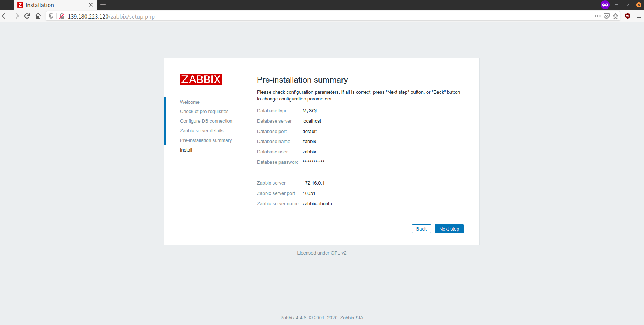644x325 pixels.
Task: Open the Firefox hamburger menu
Action: 639,16
